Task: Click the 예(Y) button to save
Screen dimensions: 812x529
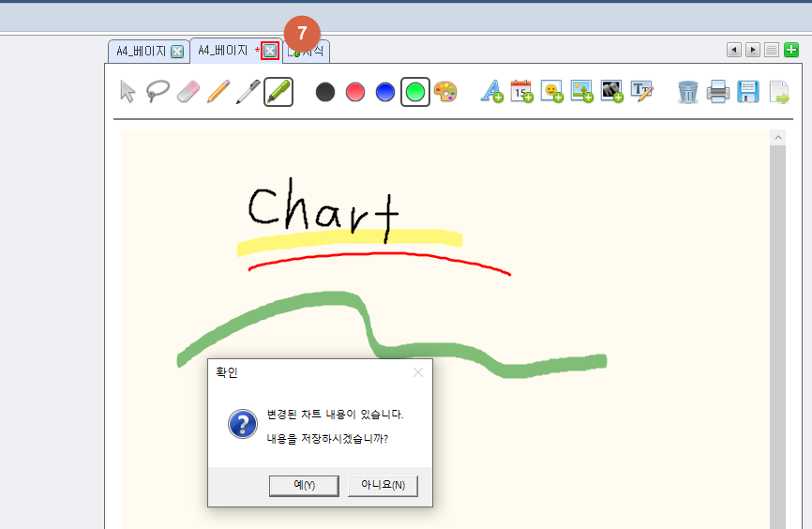Action: pyautogui.click(x=304, y=485)
